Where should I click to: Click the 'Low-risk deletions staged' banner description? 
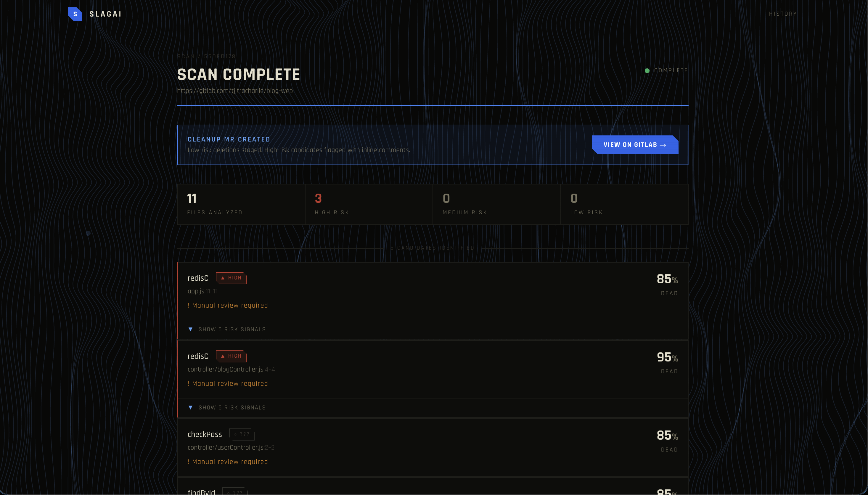[299, 150]
